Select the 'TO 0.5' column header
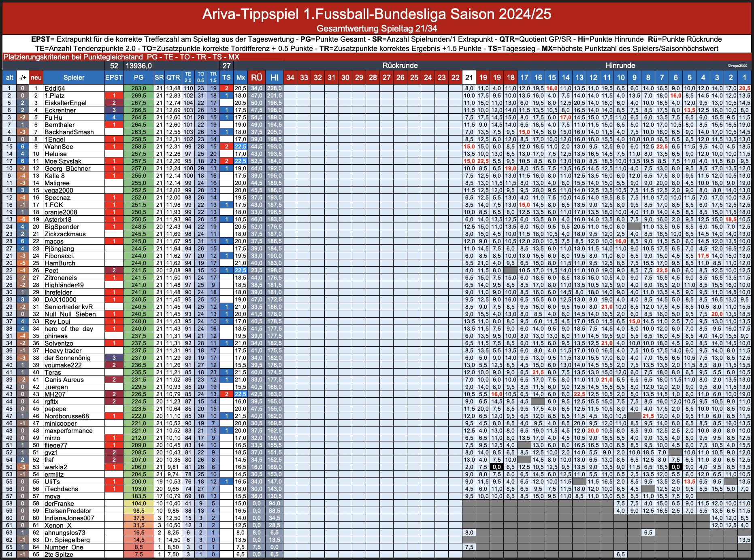 201,77
